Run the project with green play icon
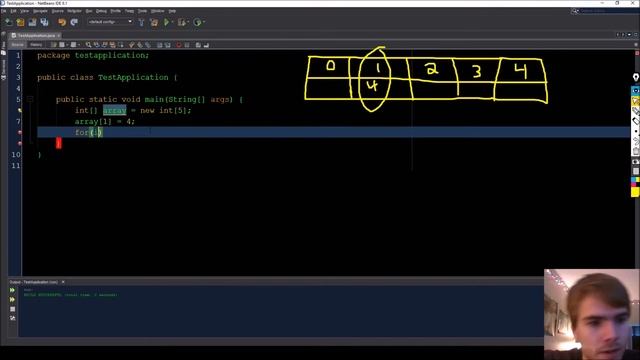The image size is (640, 360). 166,22
